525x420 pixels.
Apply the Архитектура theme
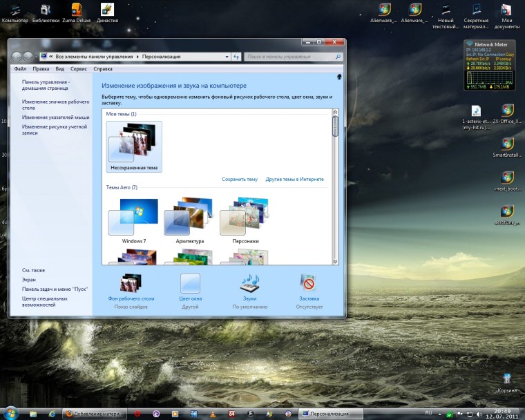coord(189,218)
